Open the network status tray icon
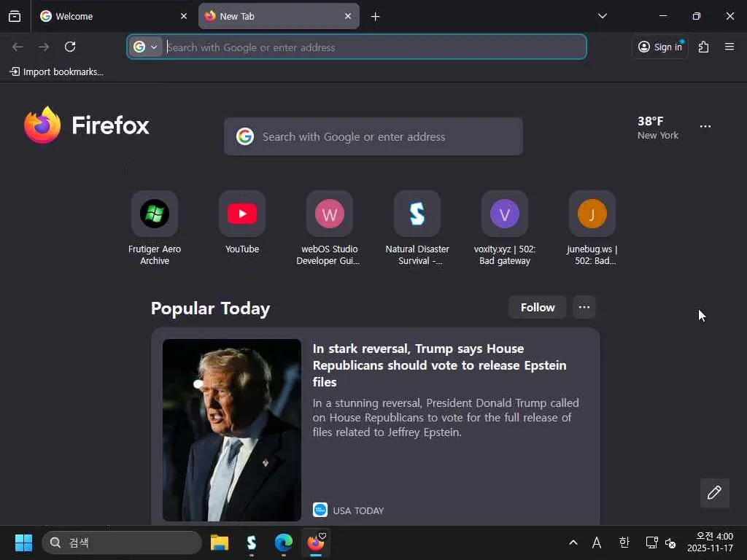 [651, 542]
